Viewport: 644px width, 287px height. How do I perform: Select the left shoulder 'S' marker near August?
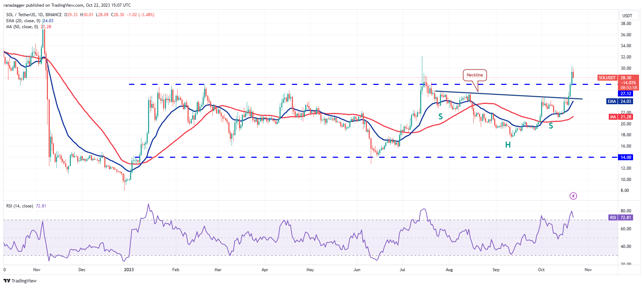tap(440, 117)
